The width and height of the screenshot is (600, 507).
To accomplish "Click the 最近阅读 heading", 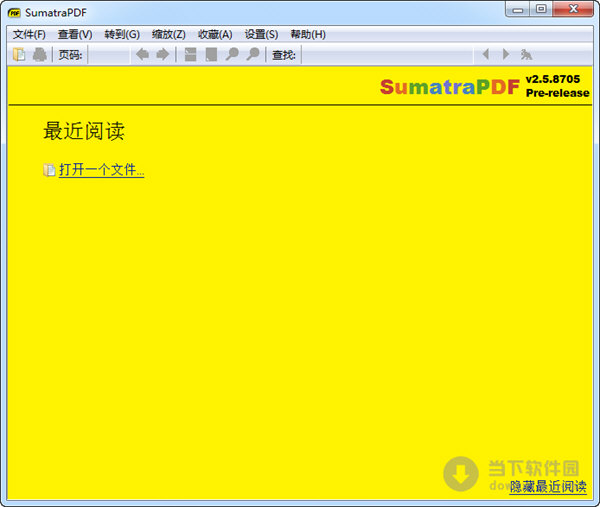I will click(x=84, y=131).
